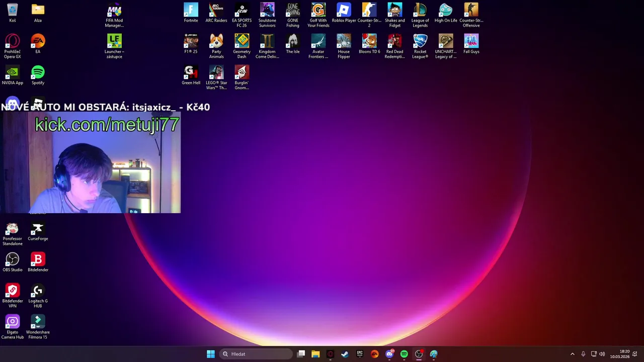Screen dimensions: 644x362
Task: Open Spotify from the taskbar
Action: (404, 354)
